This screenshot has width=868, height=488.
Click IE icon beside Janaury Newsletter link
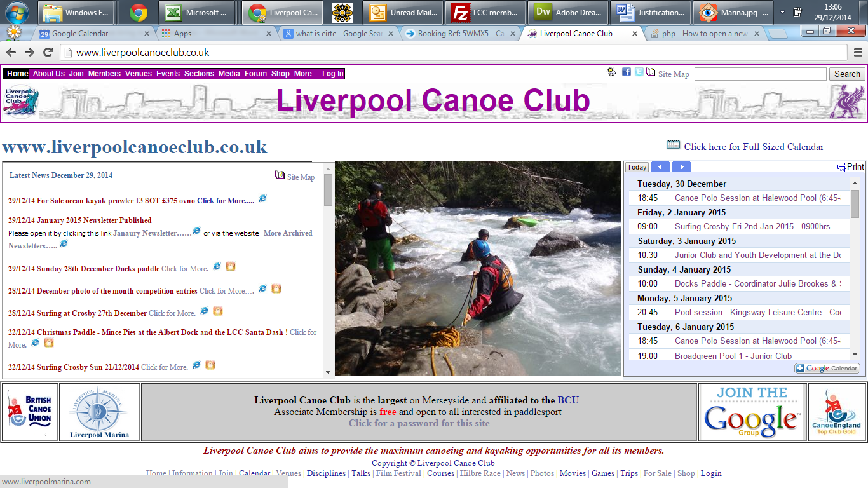[196, 231]
